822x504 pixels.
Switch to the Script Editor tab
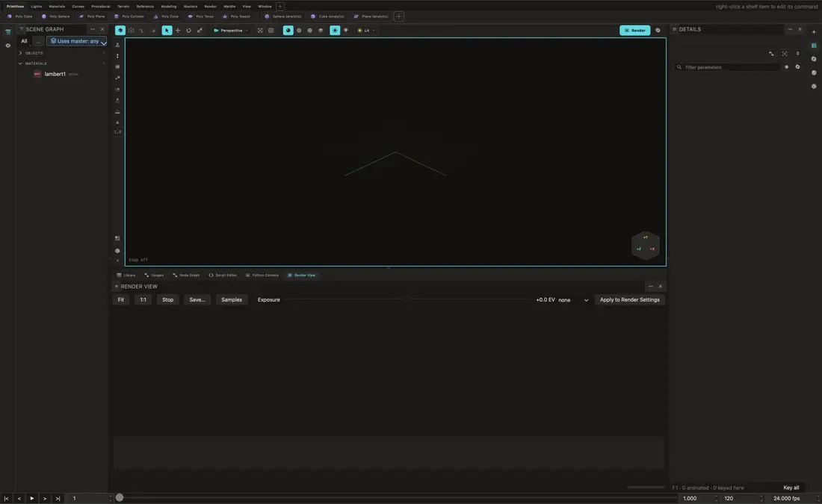(222, 275)
